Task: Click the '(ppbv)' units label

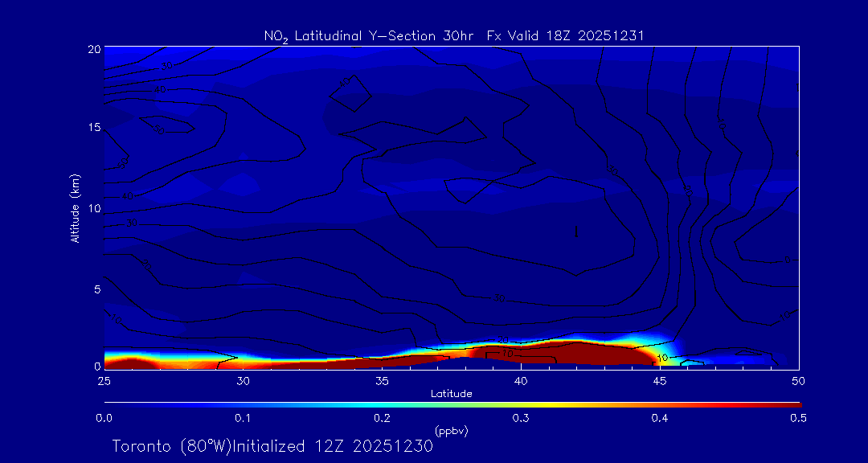Action: coord(452,431)
